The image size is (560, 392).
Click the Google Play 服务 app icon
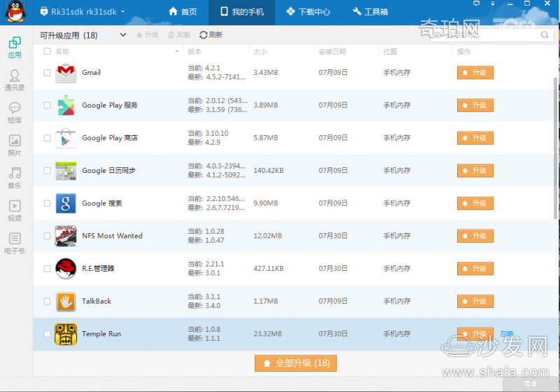pos(66,105)
